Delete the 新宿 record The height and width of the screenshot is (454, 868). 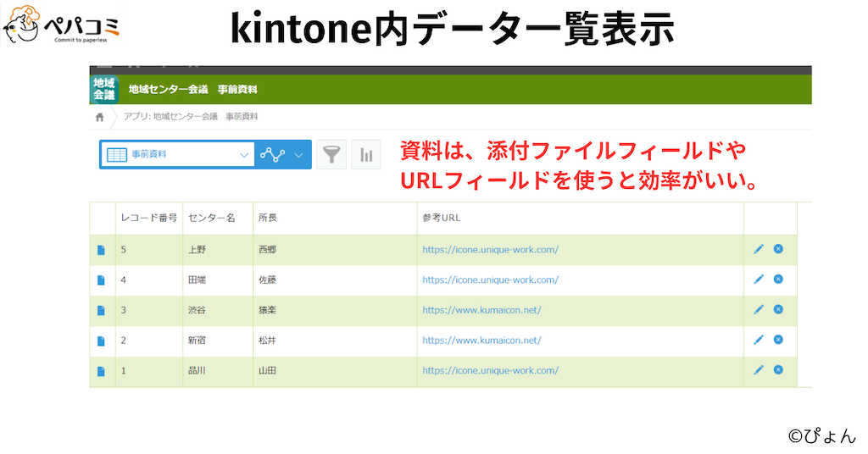click(778, 340)
